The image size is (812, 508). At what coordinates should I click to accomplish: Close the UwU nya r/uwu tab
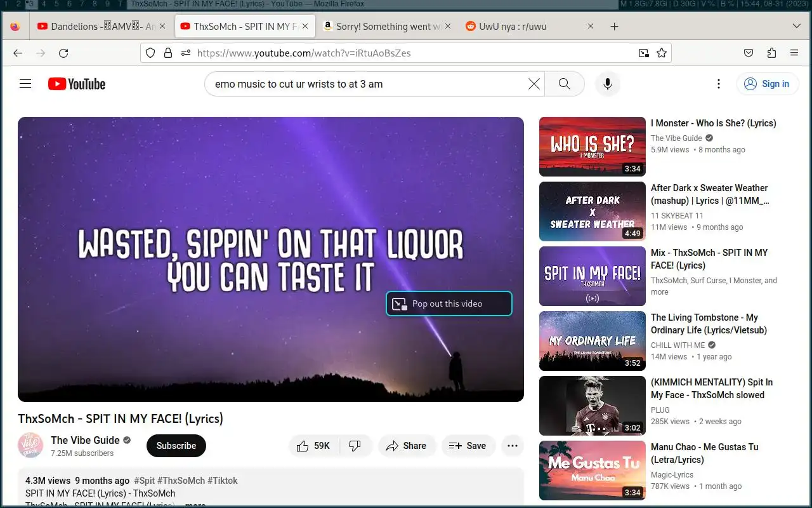591,27
